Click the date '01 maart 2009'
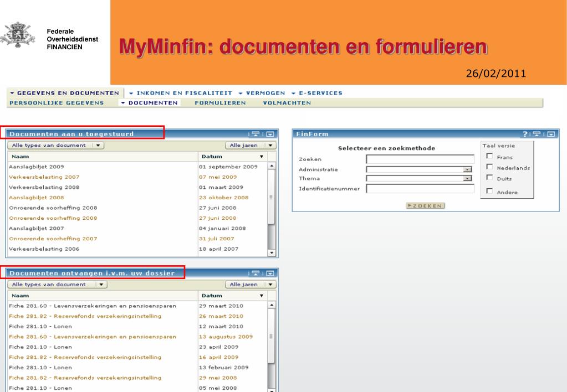 pyautogui.click(x=221, y=187)
